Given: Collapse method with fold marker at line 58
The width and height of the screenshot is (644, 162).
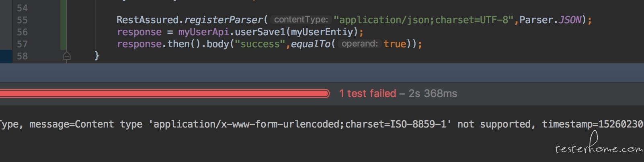Looking at the screenshot, I should [x=67, y=56].
